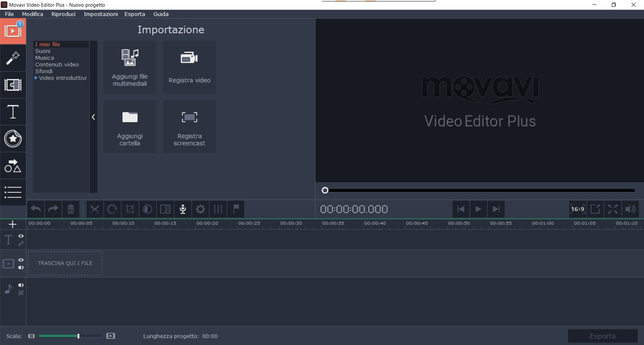Click the zoom out small-frame icon

click(x=32, y=336)
